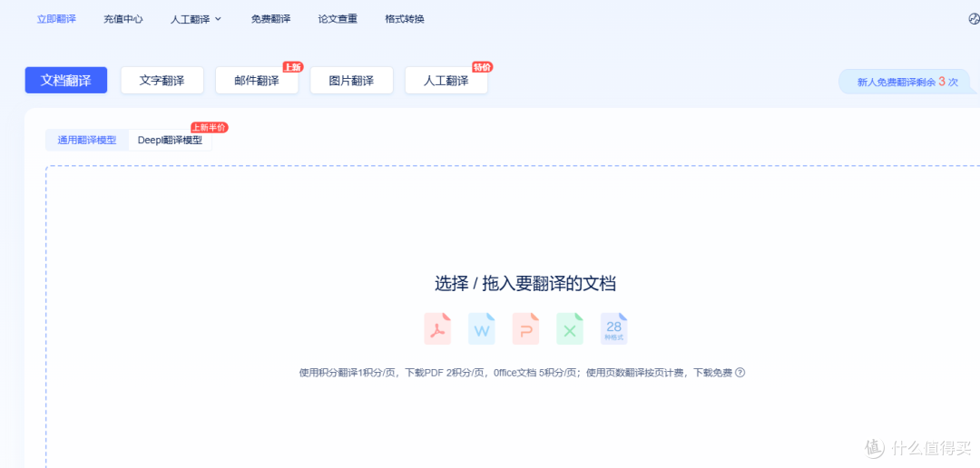Click the PowerPoint file format icon
The width and height of the screenshot is (980, 468).
[525, 328]
